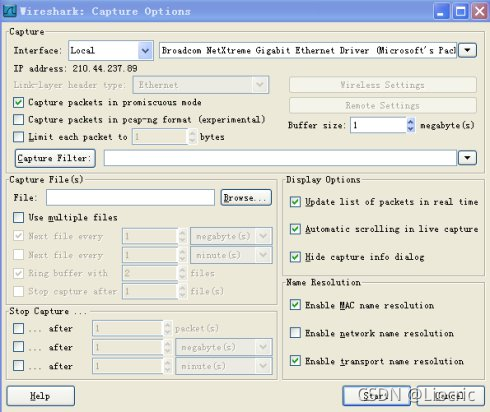The height and width of the screenshot is (412, 490).
Task: Toggle Automatic scrolling in live capture
Action: coord(295,229)
